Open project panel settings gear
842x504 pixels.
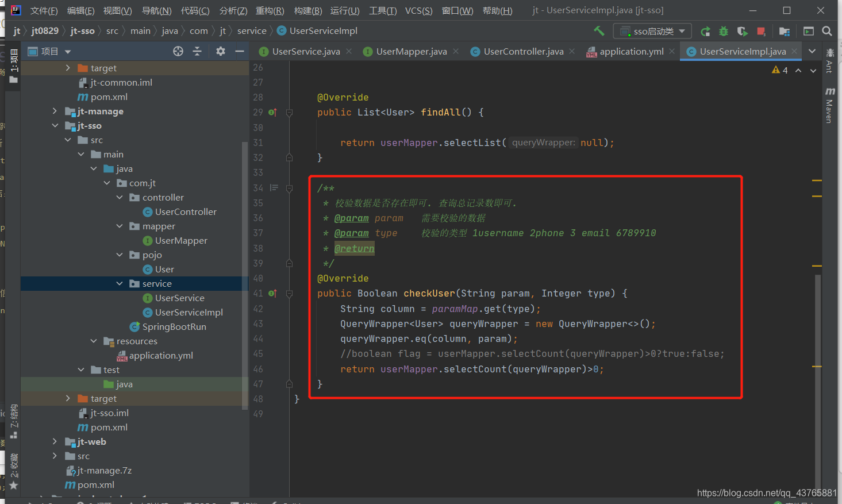(x=221, y=51)
